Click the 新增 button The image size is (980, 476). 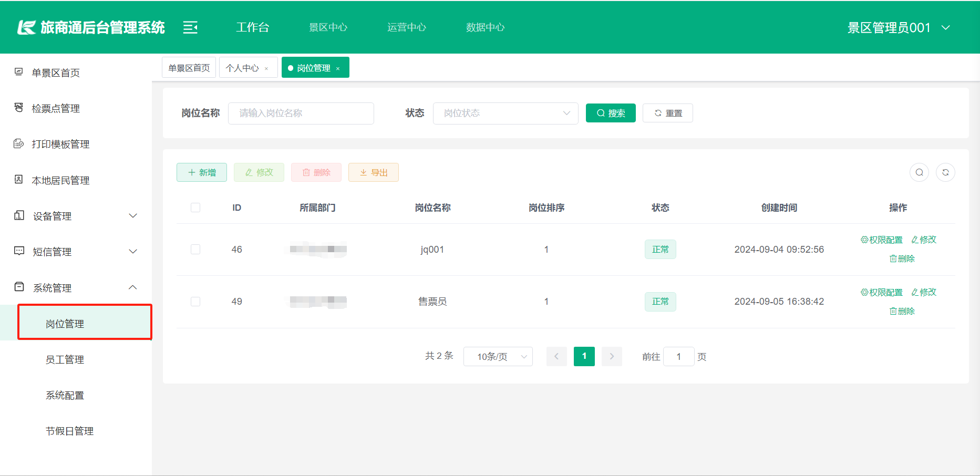202,172
